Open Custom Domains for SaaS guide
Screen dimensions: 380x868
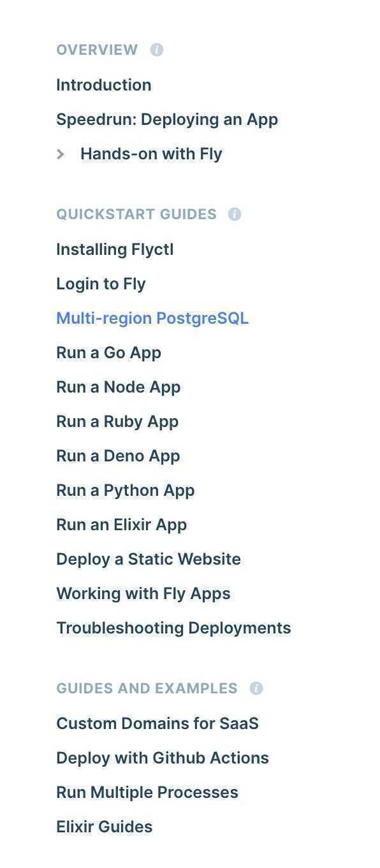pyautogui.click(x=157, y=723)
